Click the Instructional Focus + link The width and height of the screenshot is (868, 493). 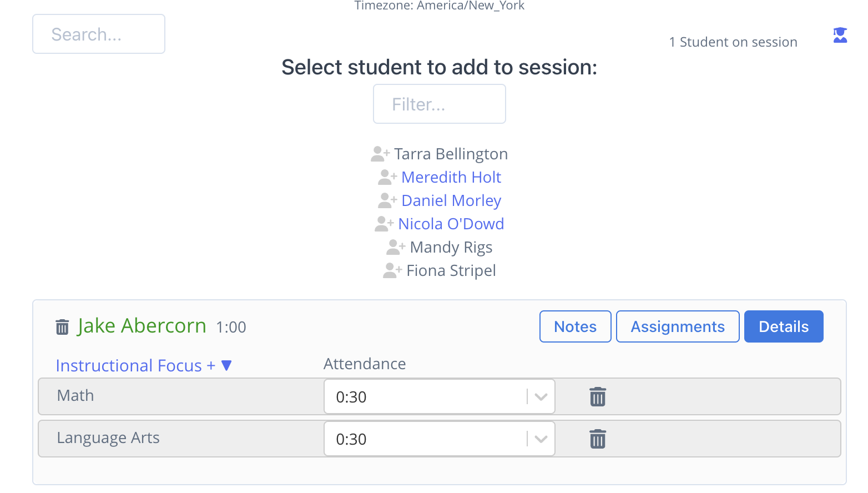pos(135,365)
